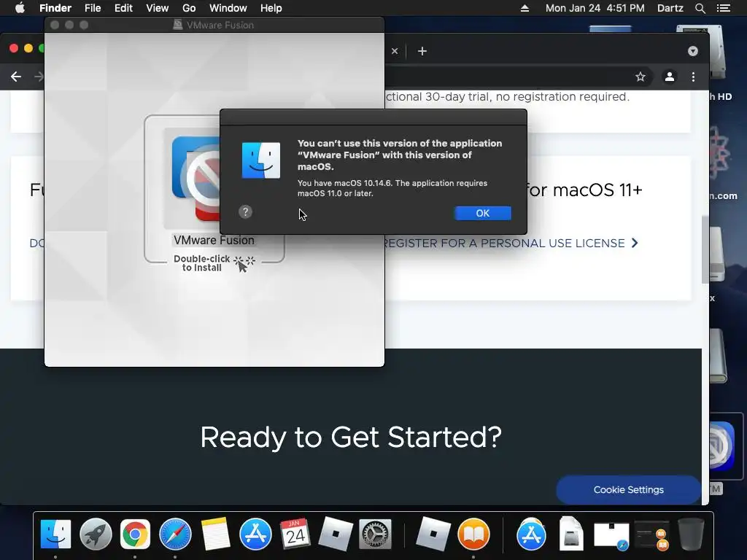The height and width of the screenshot is (560, 747).
Task: Open Notification Center list icon
Action: coord(723,8)
